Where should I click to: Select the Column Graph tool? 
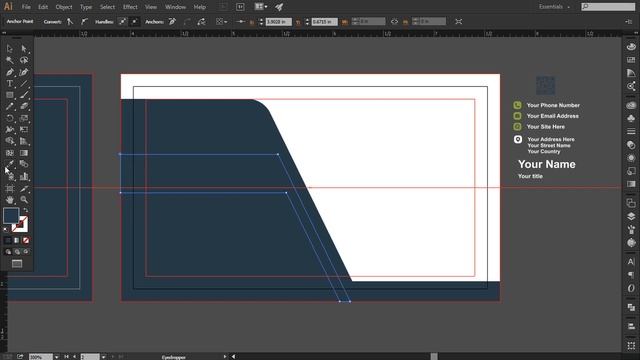pos(24,176)
